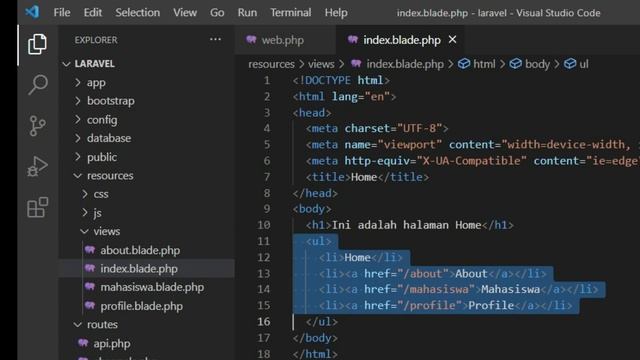The width and height of the screenshot is (640, 360).
Task: Click the views breadcrumb segment
Action: (321, 64)
